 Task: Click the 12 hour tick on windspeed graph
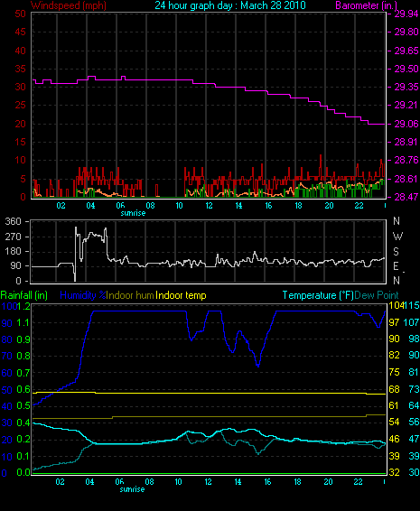coord(209,206)
